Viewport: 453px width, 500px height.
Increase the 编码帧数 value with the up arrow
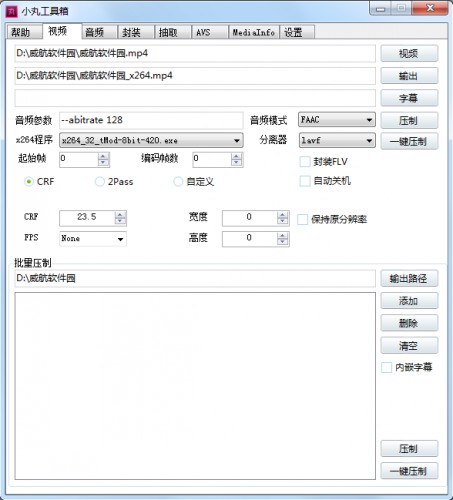236,156
